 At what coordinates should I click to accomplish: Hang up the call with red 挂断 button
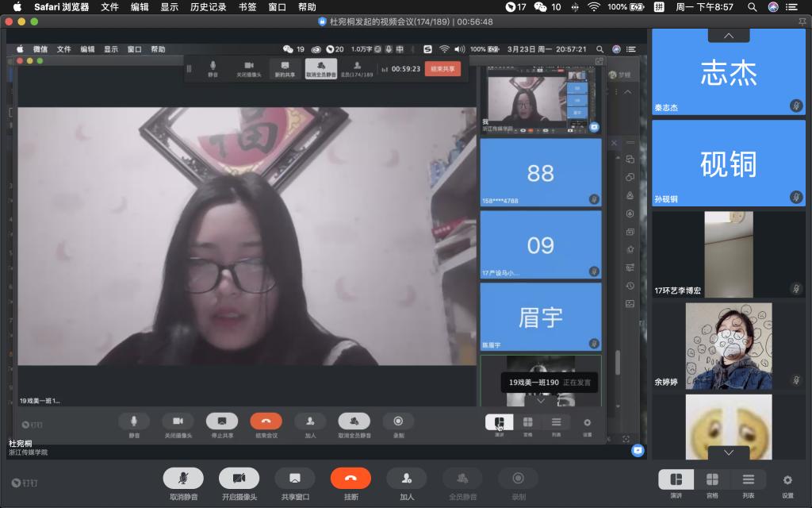(350, 478)
